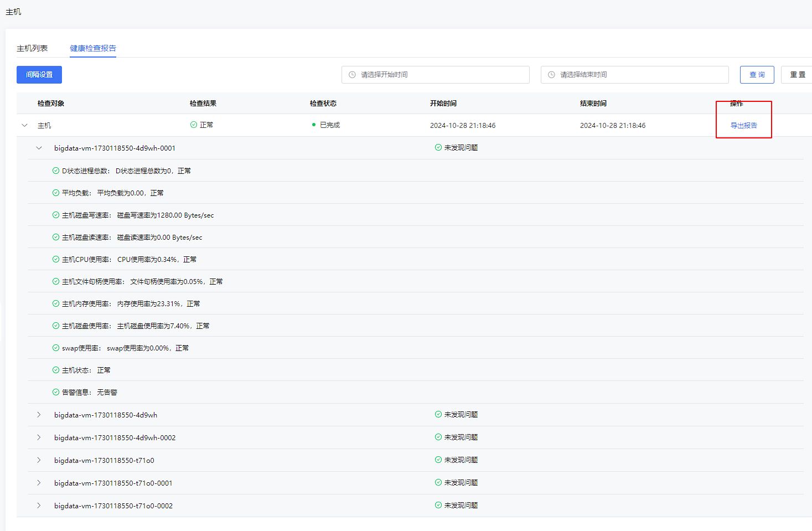Click check icon beside 主机内存使用率
The width and height of the screenshot is (812, 531).
click(56, 303)
